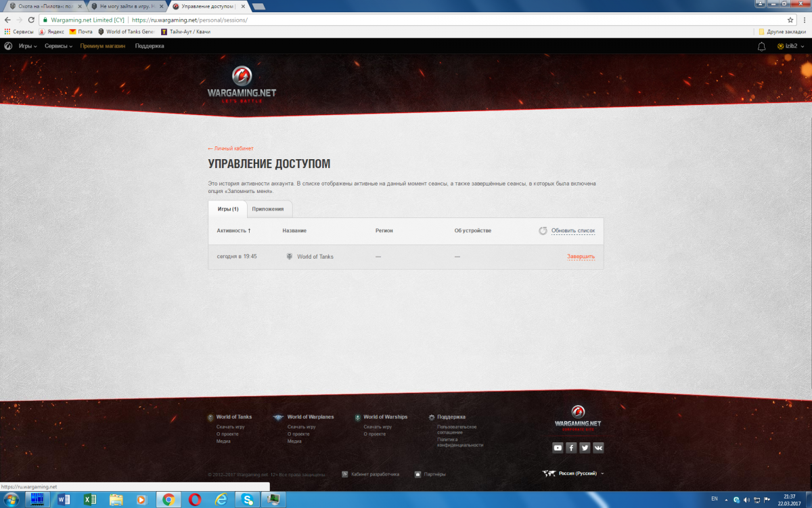The image size is (812, 508).
Task: Click session time сегодня в 19:45
Action: (237, 257)
